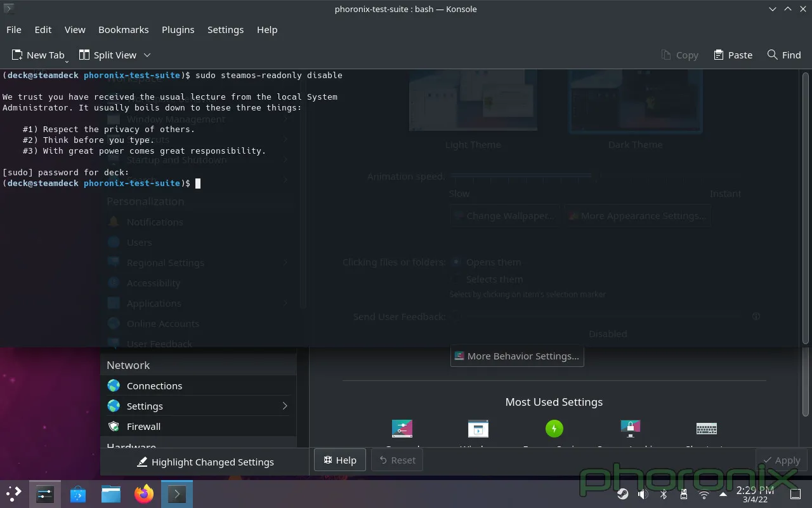Click the Help button in System Settings
Image resolution: width=812 pixels, height=508 pixels.
tap(339, 460)
